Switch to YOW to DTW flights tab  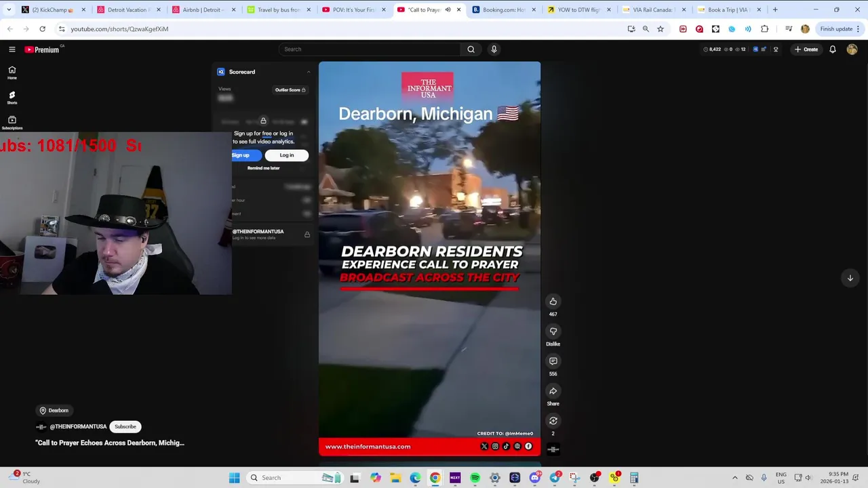click(x=579, y=9)
